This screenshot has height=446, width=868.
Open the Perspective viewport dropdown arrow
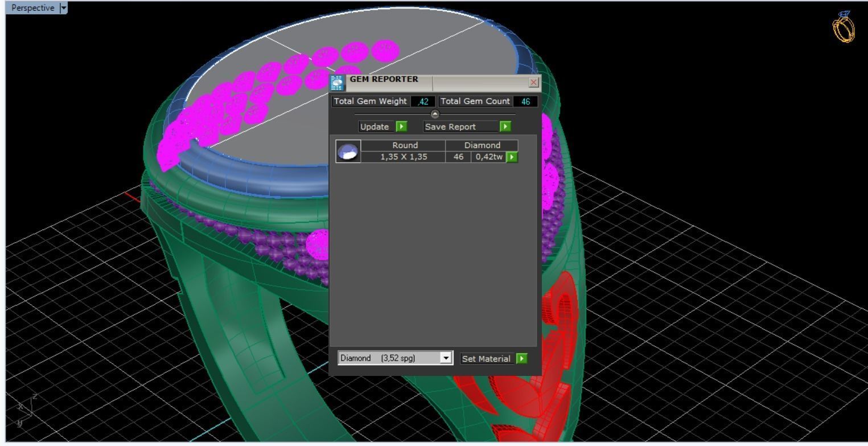tap(63, 8)
